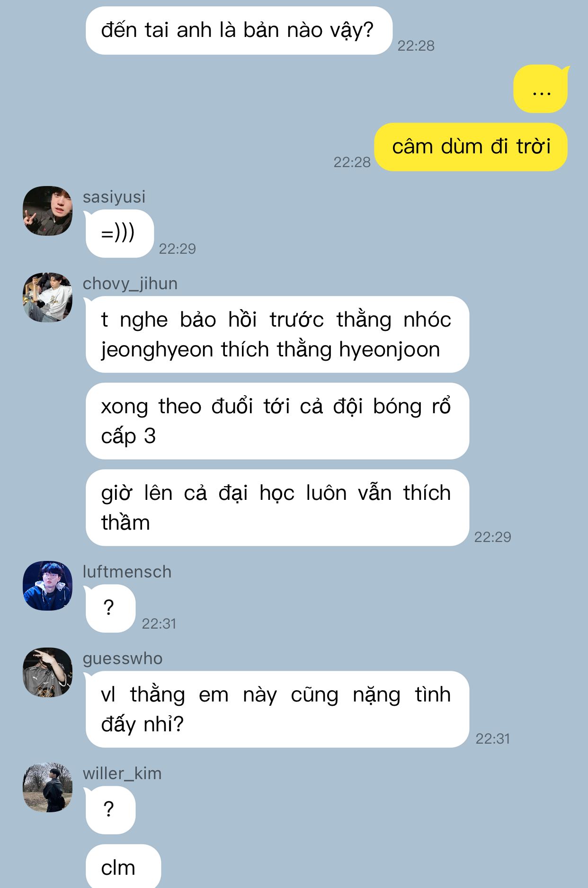Tap the yellow "..." message bubble

tap(541, 89)
